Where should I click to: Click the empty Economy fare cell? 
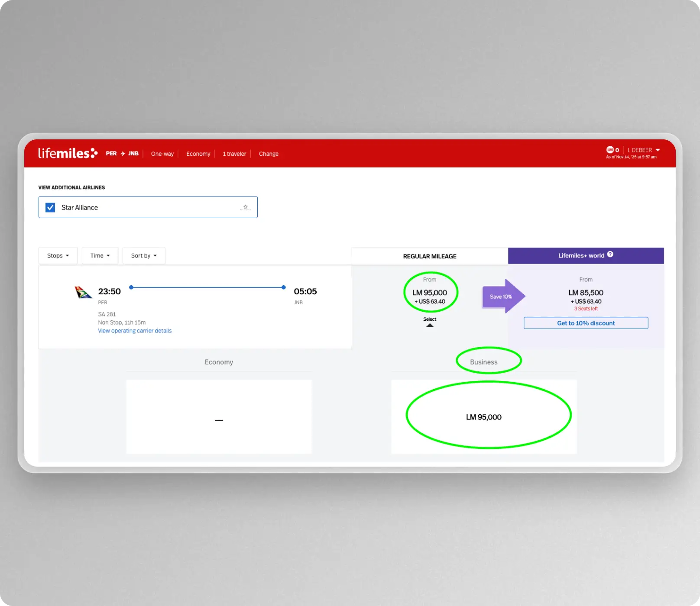pyautogui.click(x=219, y=417)
